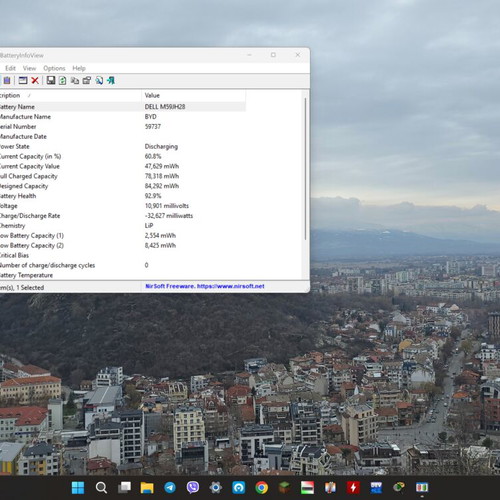Sort by the Description column header
The width and height of the screenshot is (500, 500).
pos(70,95)
